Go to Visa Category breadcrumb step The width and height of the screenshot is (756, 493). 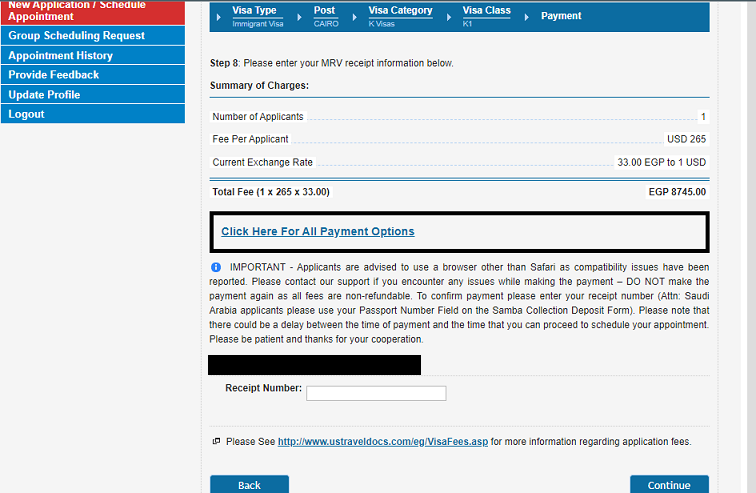[400, 10]
